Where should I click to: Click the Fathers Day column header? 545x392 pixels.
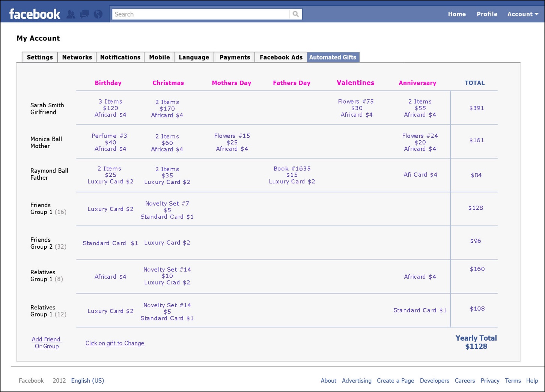click(x=292, y=83)
